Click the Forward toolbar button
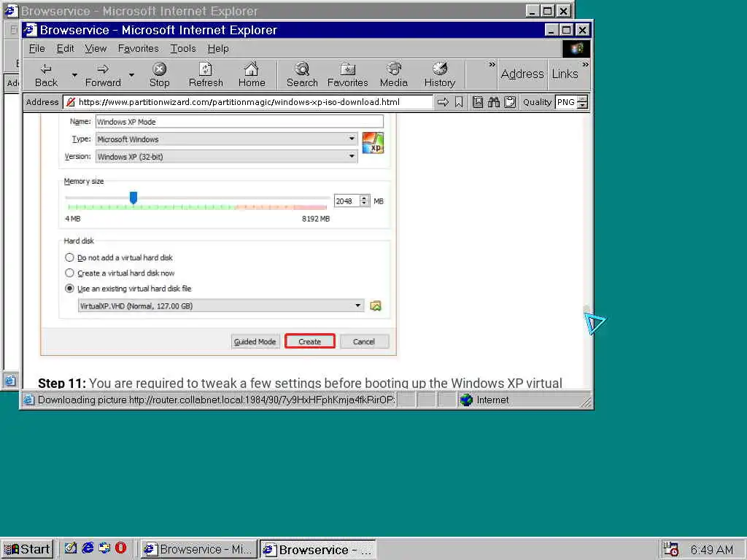This screenshot has width=747, height=560. (x=103, y=75)
